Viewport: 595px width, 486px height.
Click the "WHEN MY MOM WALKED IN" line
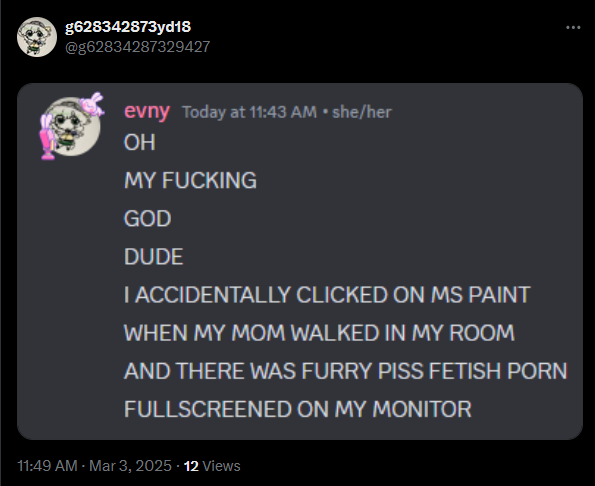pos(319,333)
